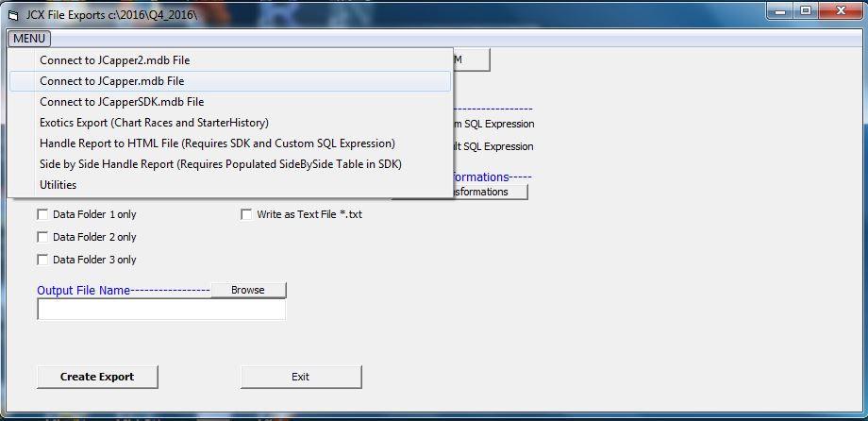The width and height of the screenshot is (868, 421).
Task: Select Connect to JCapperSDK.mdb File
Action: coord(230,102)
